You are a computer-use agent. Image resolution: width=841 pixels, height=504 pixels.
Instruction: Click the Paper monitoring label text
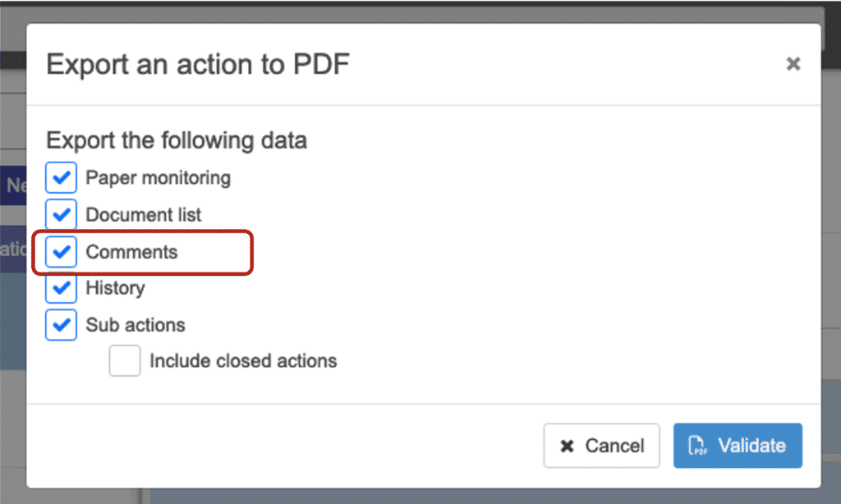(x=158, y=178)
